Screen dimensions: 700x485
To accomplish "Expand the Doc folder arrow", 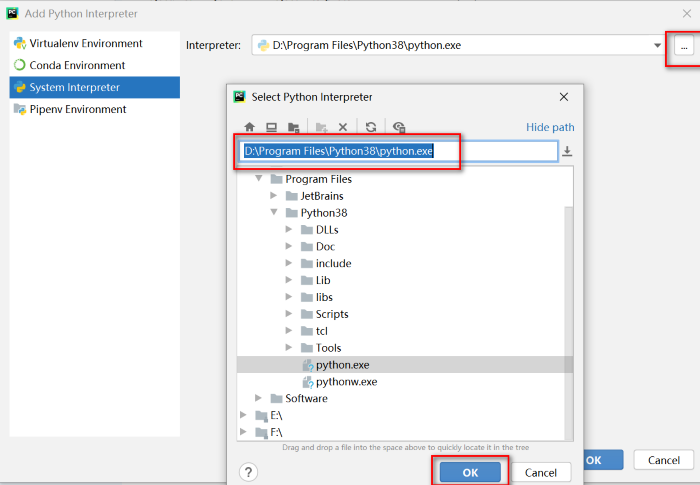I will point(289,246).
